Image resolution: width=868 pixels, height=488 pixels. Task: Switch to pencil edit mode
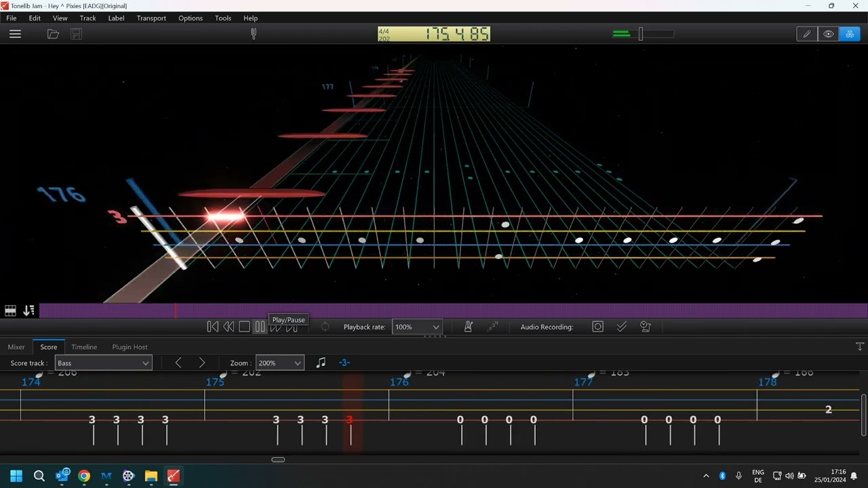pos(807,34)
